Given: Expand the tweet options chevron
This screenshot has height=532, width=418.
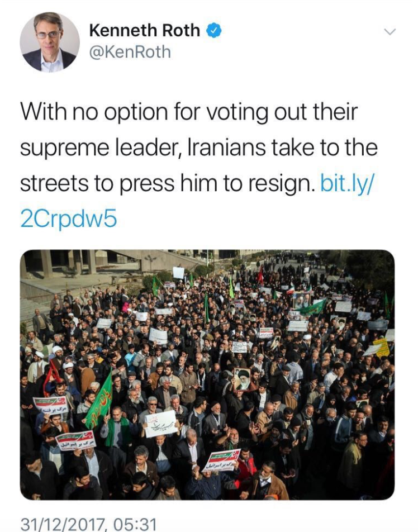Looking at the screenshot, I should click(x=390, y=32).
